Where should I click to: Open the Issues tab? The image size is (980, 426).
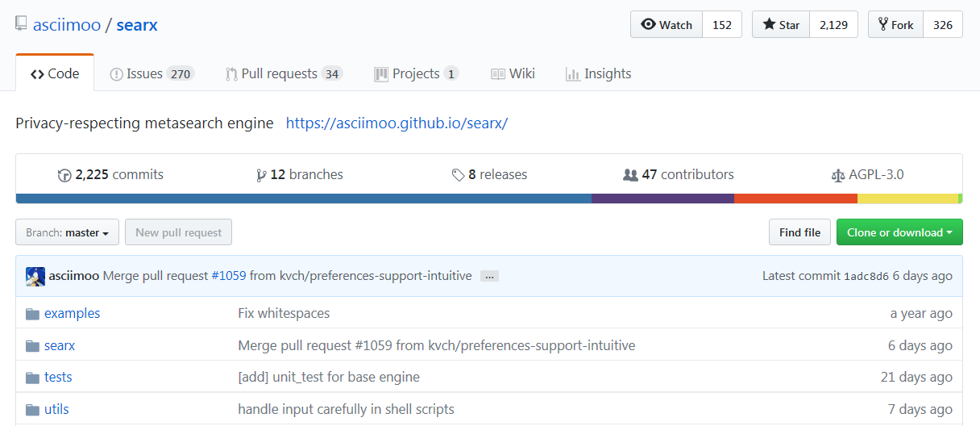click(152, 73)
